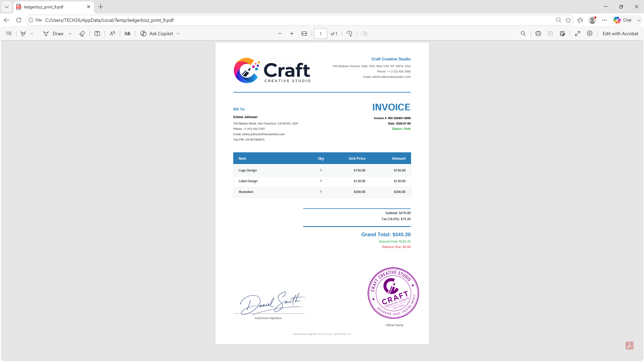Click the Official Stamp image
Viewport: 644px width, 362px height.
tap(393, 293)
